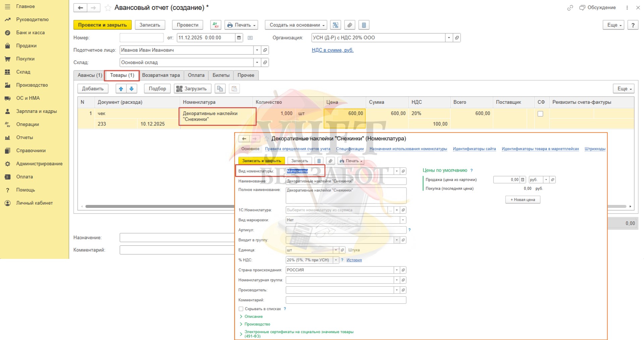Click the Назначение input field

click(177, 238)
